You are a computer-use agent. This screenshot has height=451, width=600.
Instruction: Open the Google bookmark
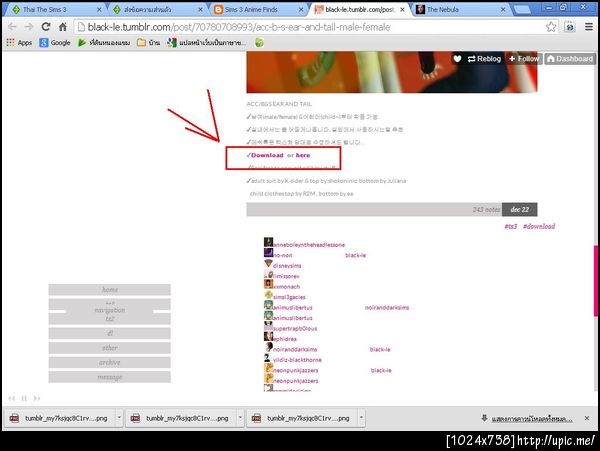point(55,43)
